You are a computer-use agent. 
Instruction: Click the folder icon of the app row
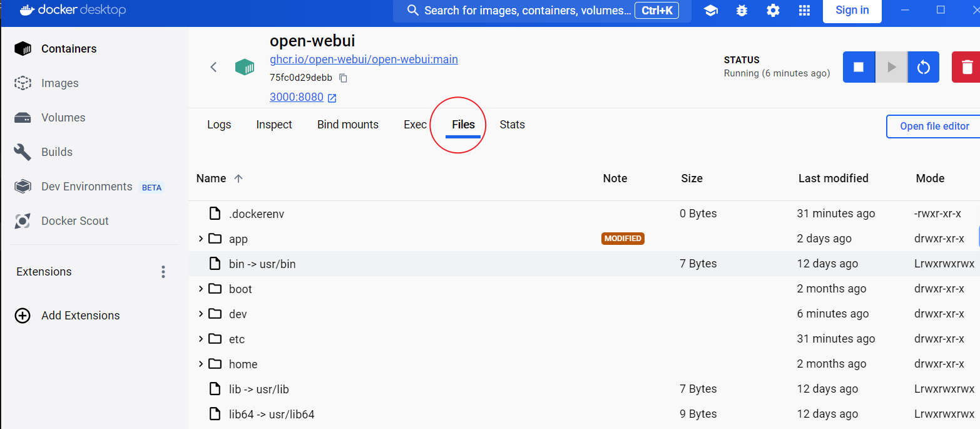coord(215,239)
